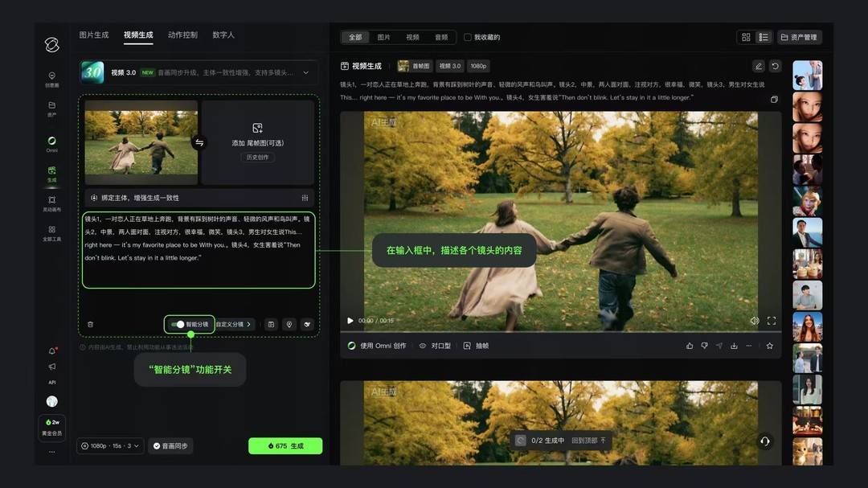Filter results by 全部
868x488 pixels.
[355, 37]
